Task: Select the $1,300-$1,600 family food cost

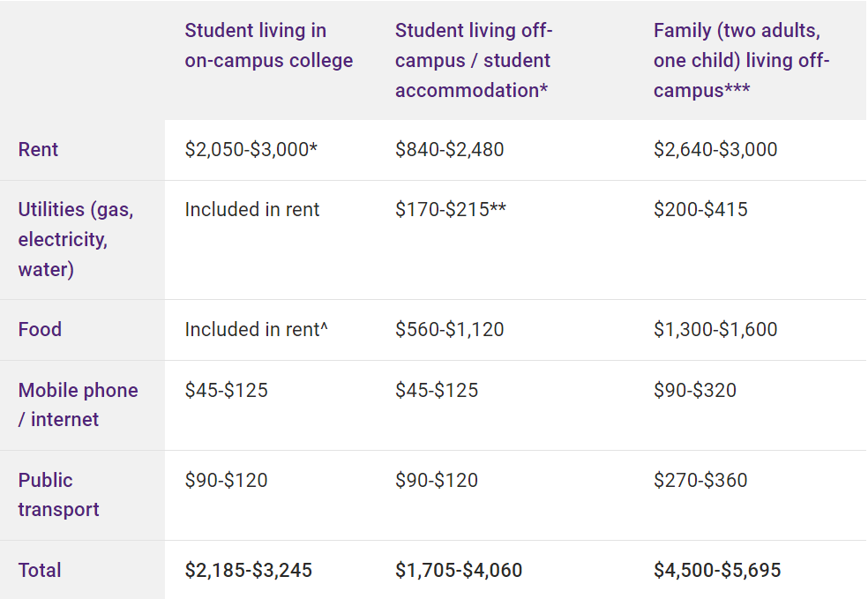Action: pos(715,329)
